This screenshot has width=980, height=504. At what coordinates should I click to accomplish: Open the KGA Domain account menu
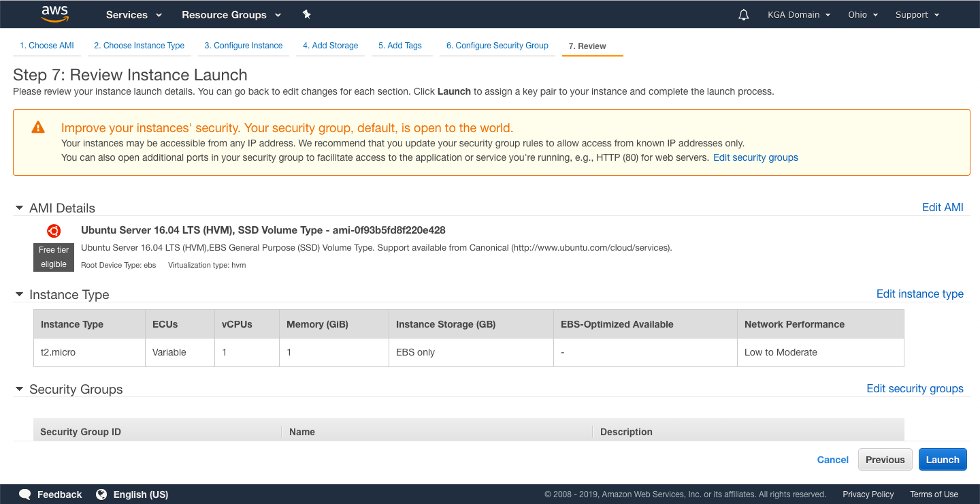click(x=798, y=15)
